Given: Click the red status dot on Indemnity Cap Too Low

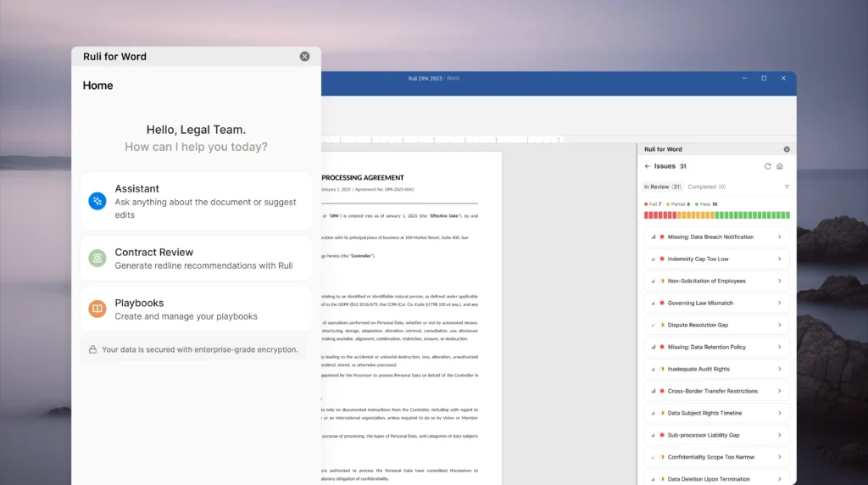Looking at the screenshot, I should tap(660, 259).
